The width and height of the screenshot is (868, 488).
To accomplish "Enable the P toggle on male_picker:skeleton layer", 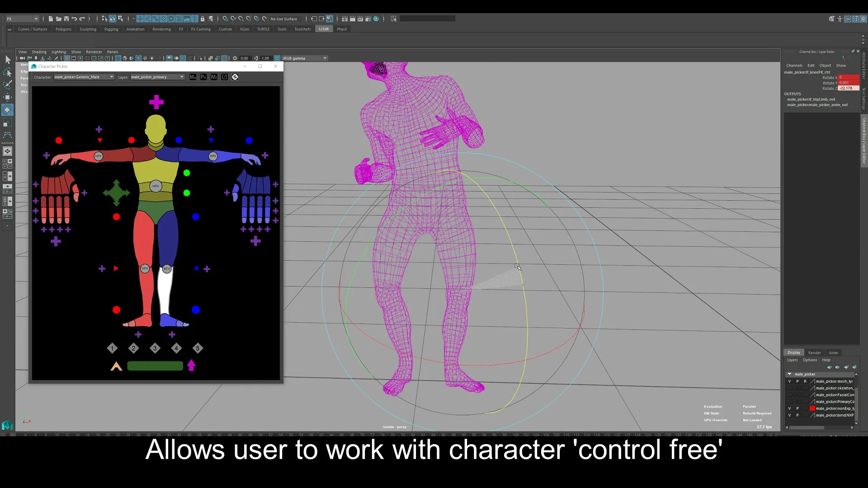I will (x=797, y=388).
